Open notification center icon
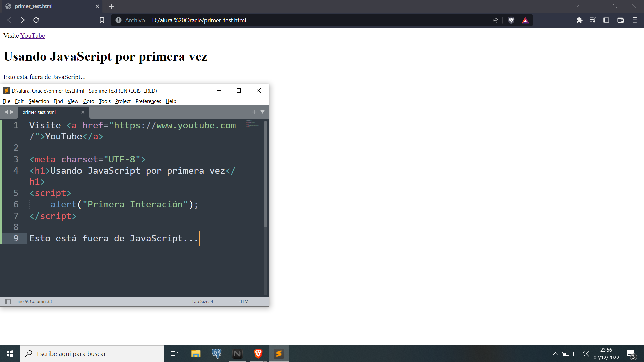The image size is (644, 362). click(631, 354)
